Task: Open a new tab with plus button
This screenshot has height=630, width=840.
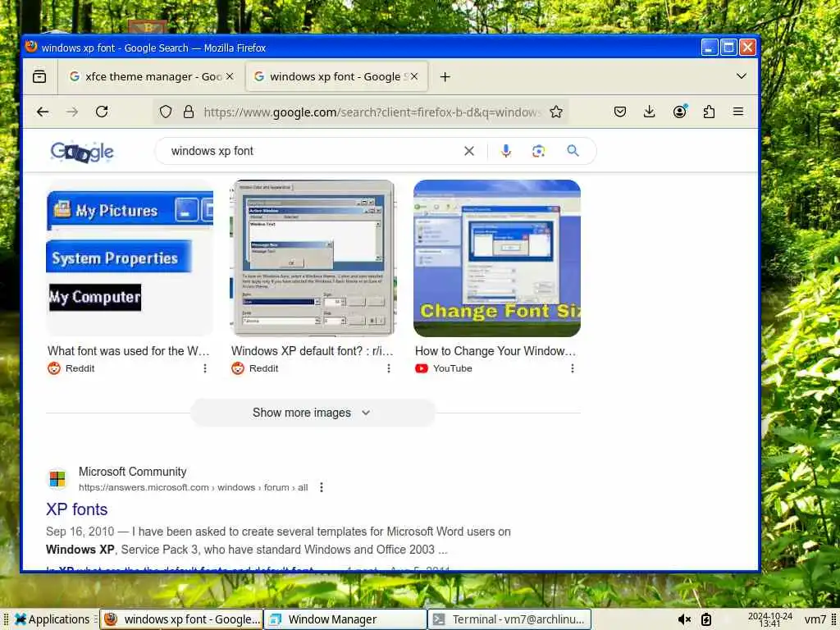Action: pyautogui.click(x=445, y=77)
